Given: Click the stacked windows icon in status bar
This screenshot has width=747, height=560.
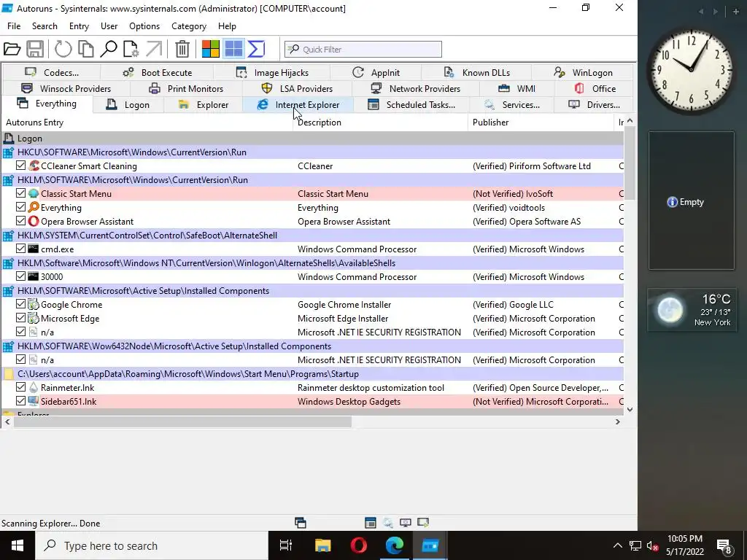Looking at the screenshot, I should click(300, 523).
